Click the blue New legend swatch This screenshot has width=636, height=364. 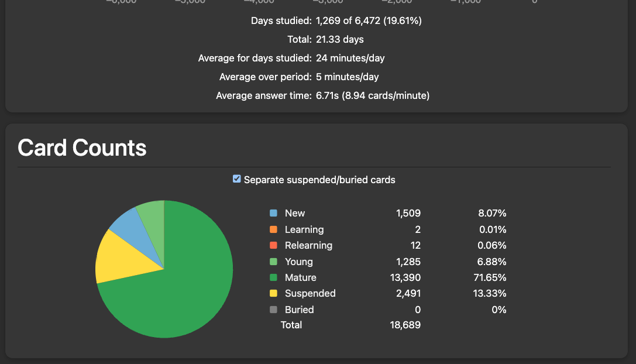tap(273, 214)
